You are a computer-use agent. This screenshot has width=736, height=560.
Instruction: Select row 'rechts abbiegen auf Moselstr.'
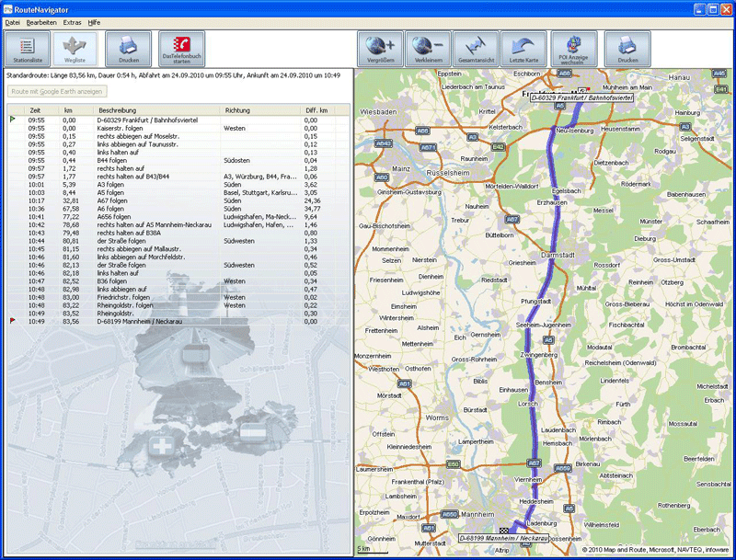tap(178, 136)
